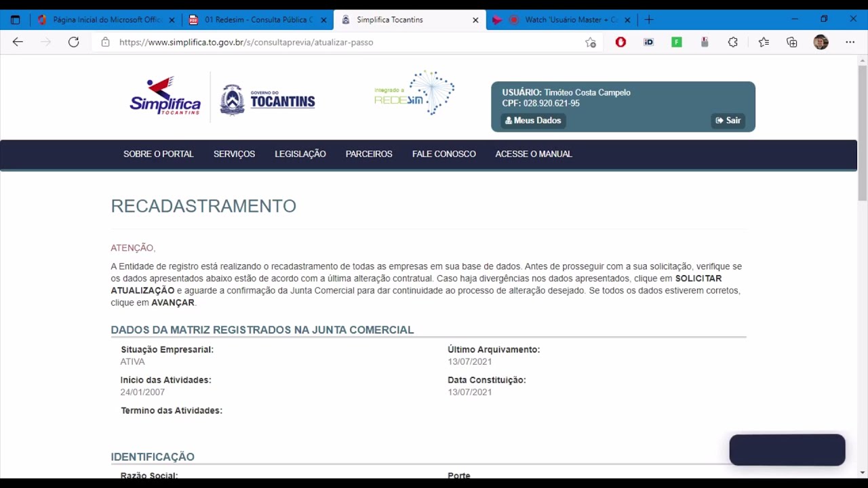868x488 pixels.
Task: Open Meus Dados
Action: (x=533, y=121)
